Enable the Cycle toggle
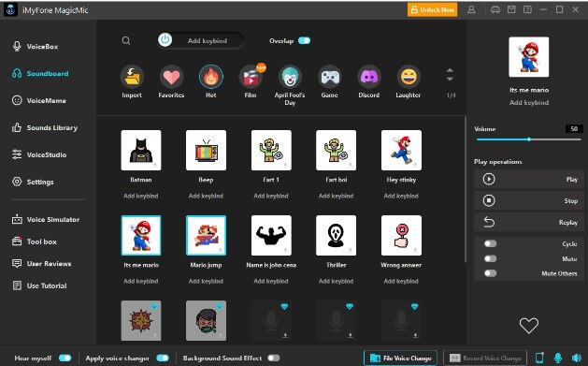The height and width of the screenshot is (366, 588). 490,243
